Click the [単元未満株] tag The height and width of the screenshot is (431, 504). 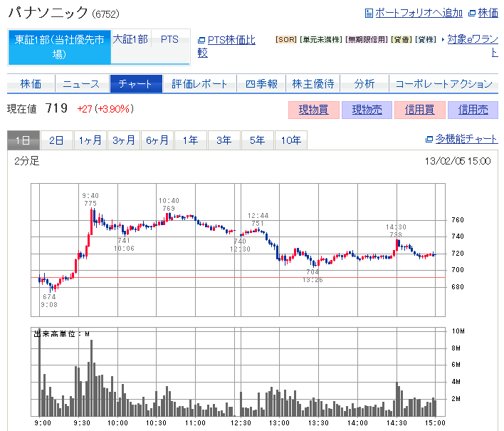pos(321,40)
